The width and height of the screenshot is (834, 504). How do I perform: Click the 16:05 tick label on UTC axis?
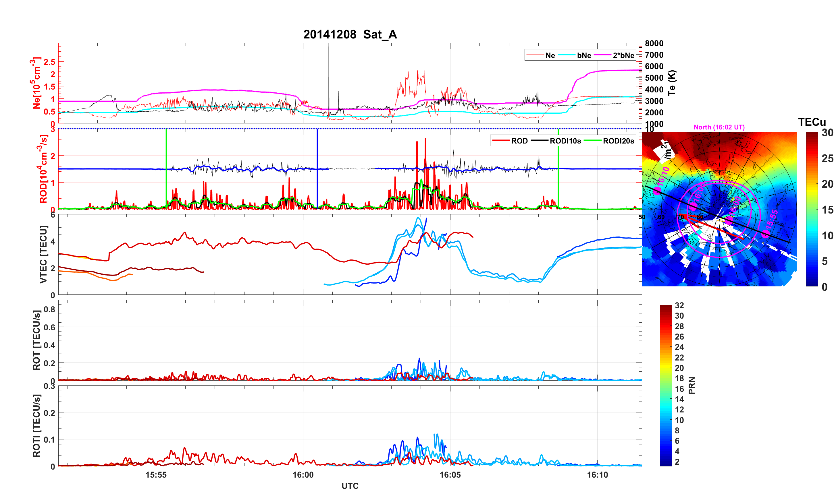pos(450,474)
